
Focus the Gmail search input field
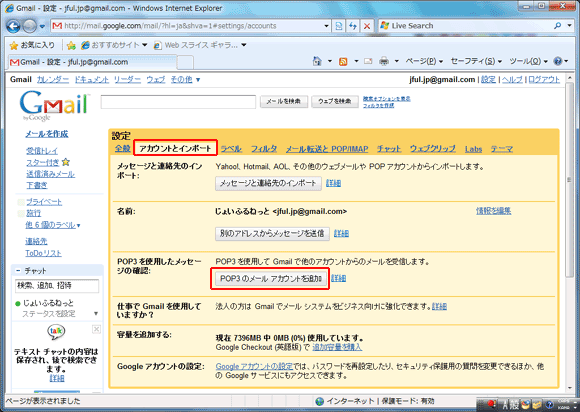[178, 102]
